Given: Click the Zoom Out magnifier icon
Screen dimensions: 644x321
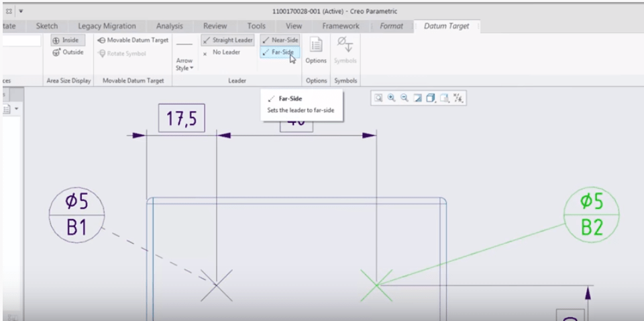Looking at the screenshot, I should click(x=405, y=98).
